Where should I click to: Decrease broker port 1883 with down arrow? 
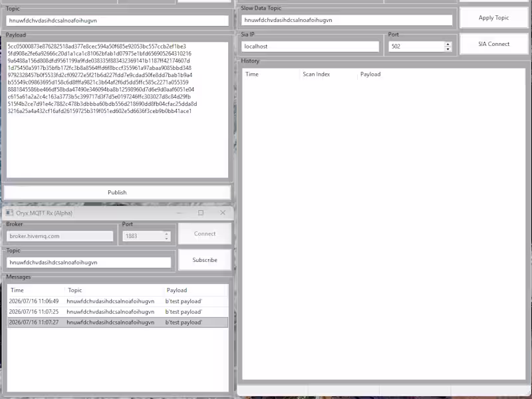coord(166,239)
